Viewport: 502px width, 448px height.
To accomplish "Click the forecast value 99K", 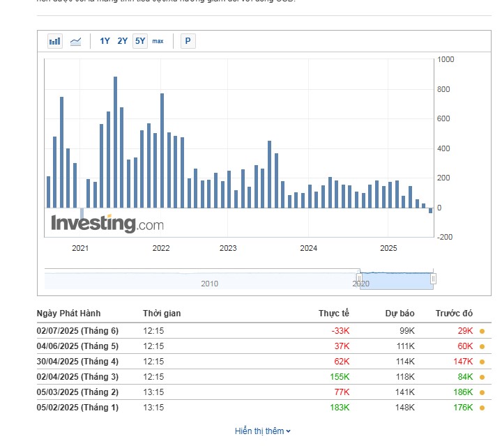I will pos(407,331).
